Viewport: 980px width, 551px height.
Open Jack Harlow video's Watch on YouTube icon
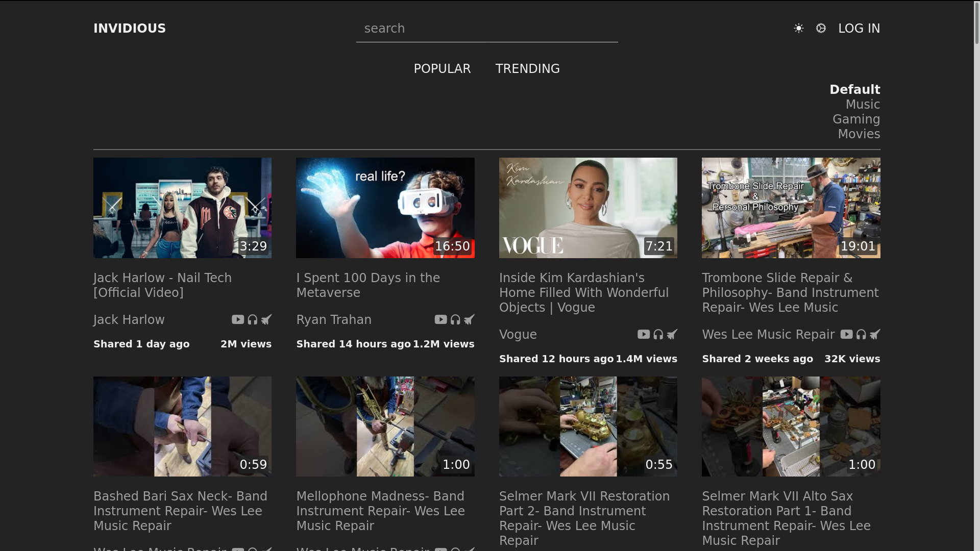tap(237, 320)
